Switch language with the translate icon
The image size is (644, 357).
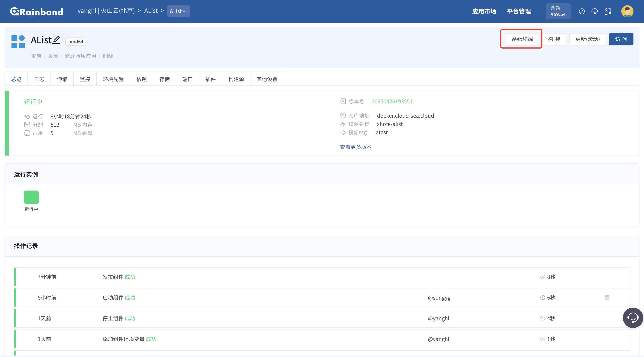(x=608, y=11)
